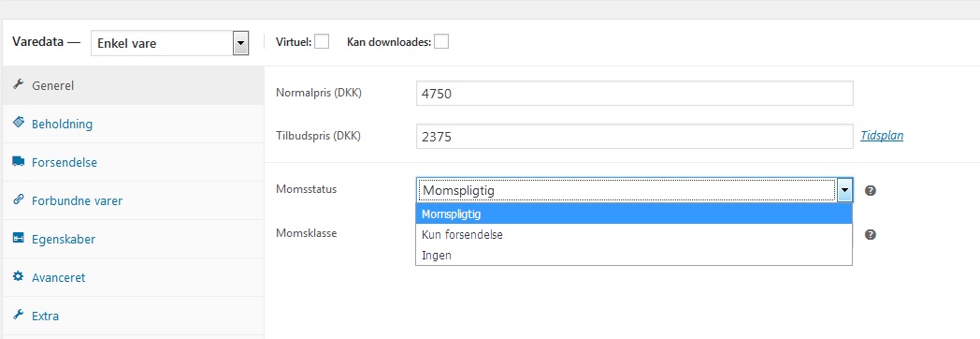
Task: Click the Avanceret gear icon
Action: pyautogui.click(x=18, y=276)
